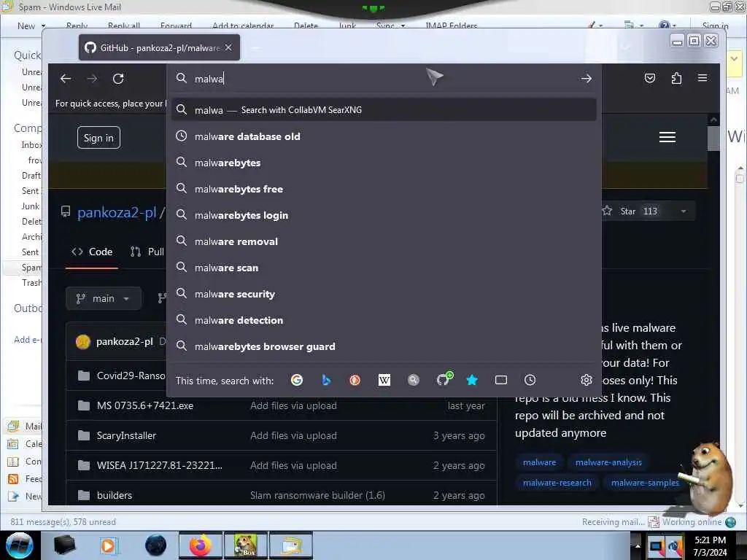The height and width of the screenshot is (560, 747).
Task: Select suggestion malware database old
Action: tap(384, 136)
